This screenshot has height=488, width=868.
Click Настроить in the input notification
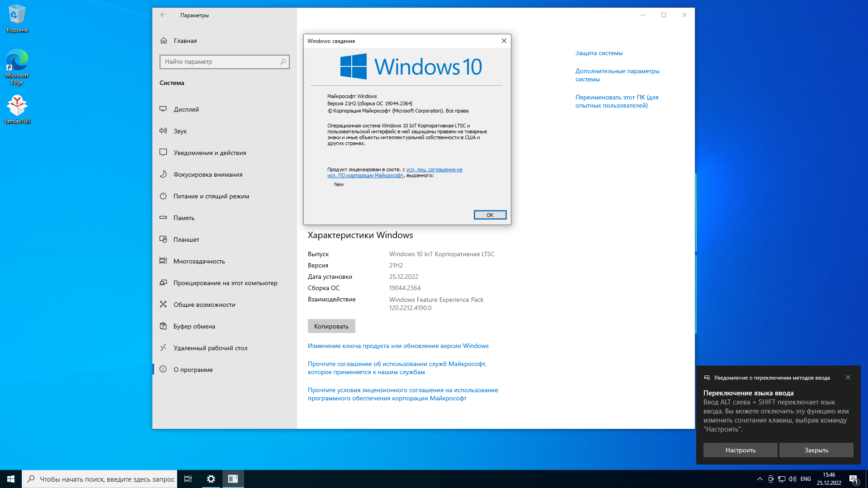(740, 450)
